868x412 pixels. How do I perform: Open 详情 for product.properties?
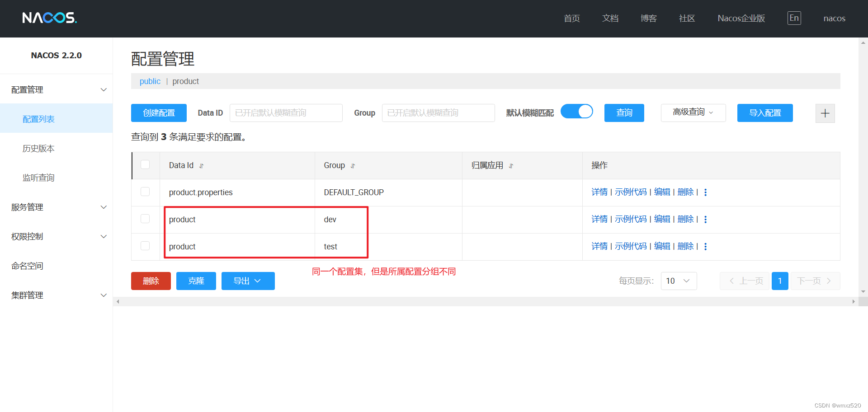599,192
